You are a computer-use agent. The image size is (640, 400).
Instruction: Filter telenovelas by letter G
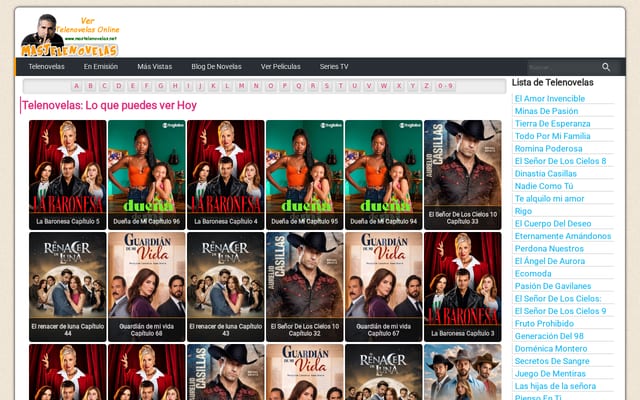(161, 86)
